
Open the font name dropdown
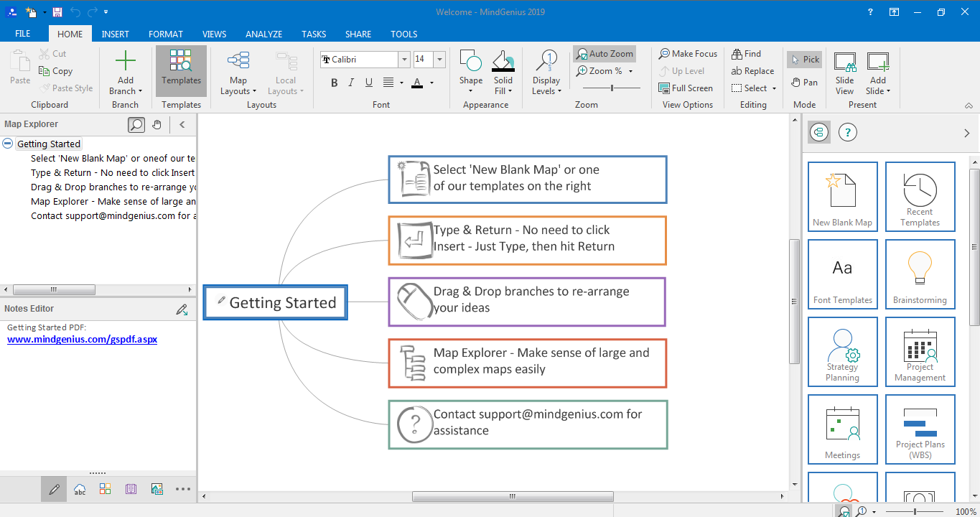(x=405, y=60)
